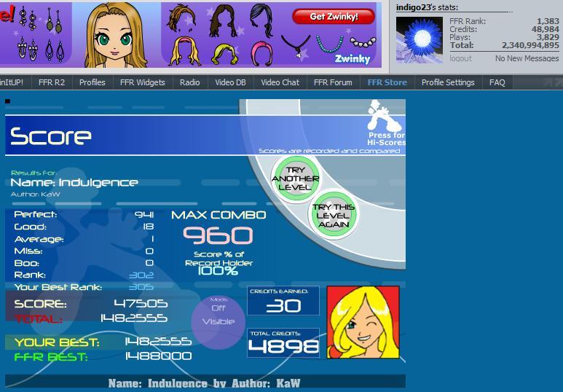Open the FFR Forum menu item
563x392 pixels.
333,82
